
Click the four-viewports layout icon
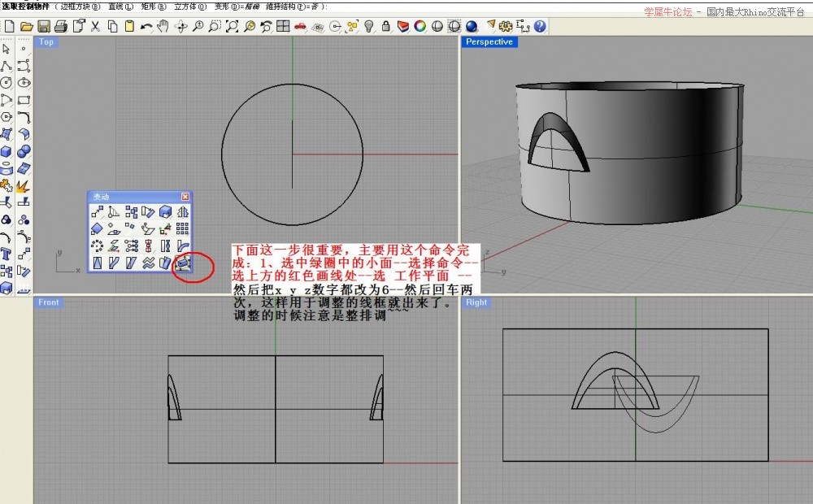[283, 27]
